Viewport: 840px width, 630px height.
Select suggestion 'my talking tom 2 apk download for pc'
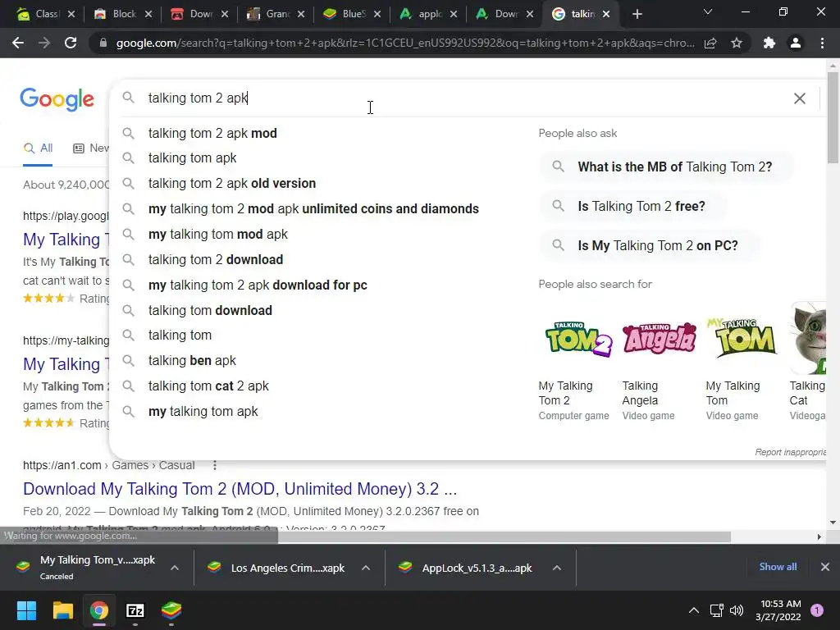pos(258,285)
